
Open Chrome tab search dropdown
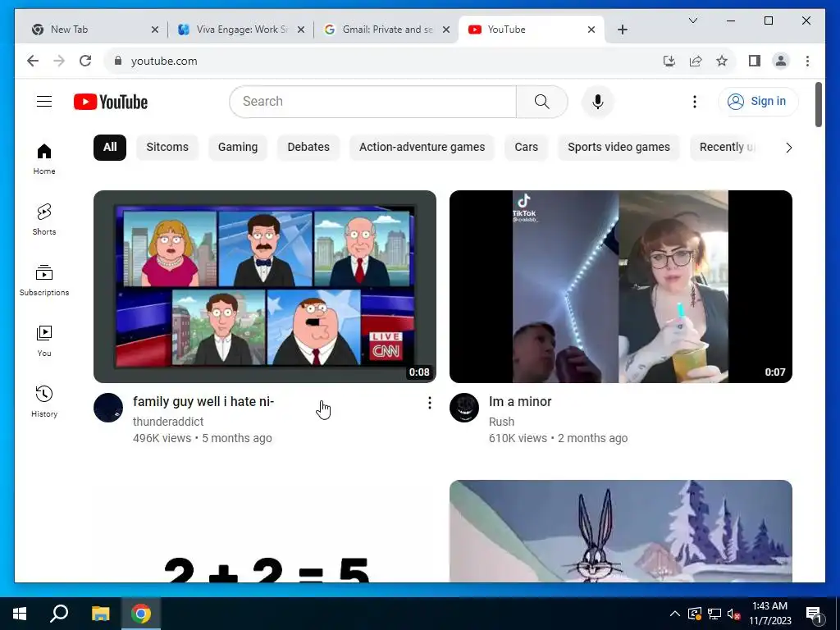692,21
